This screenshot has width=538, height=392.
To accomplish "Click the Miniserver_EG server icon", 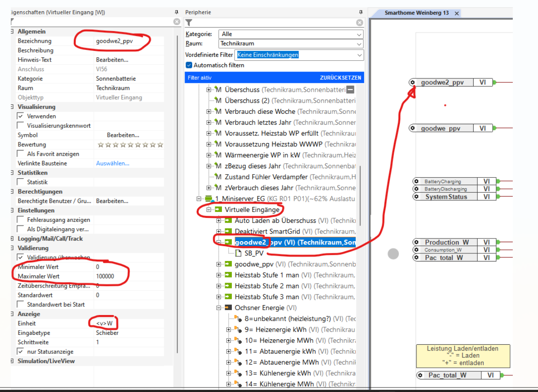I will (208, 198).
